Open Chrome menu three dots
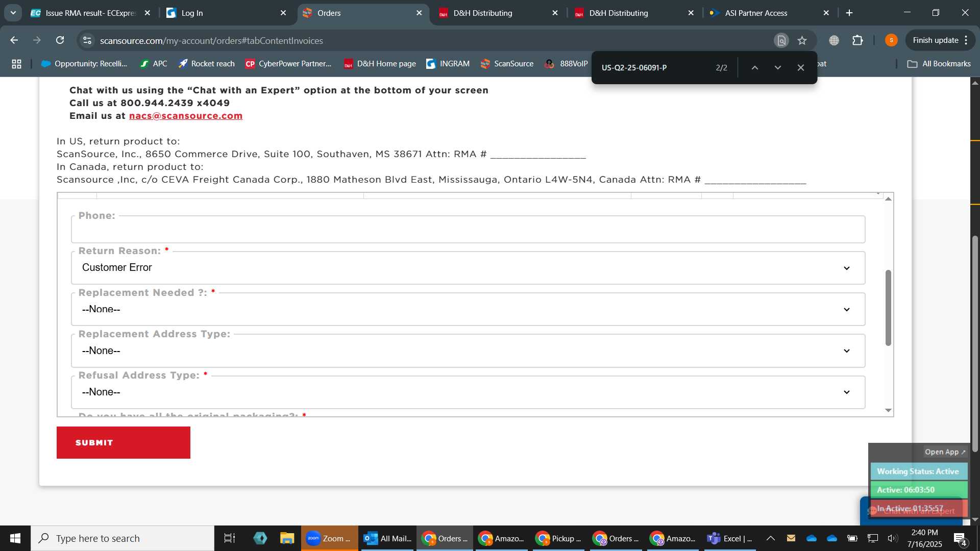Image resolution: width=980 pixels, height=551 pixels. pos(966,40)
